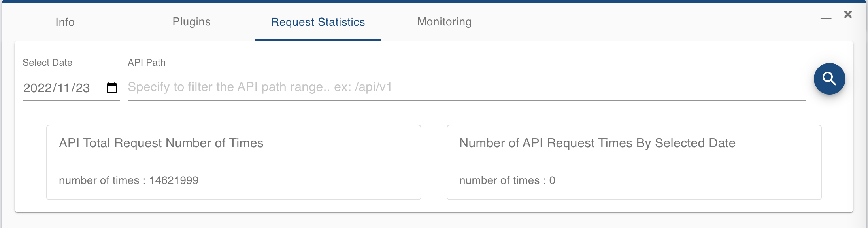Click the Select Date label

[x=47, y=63]
